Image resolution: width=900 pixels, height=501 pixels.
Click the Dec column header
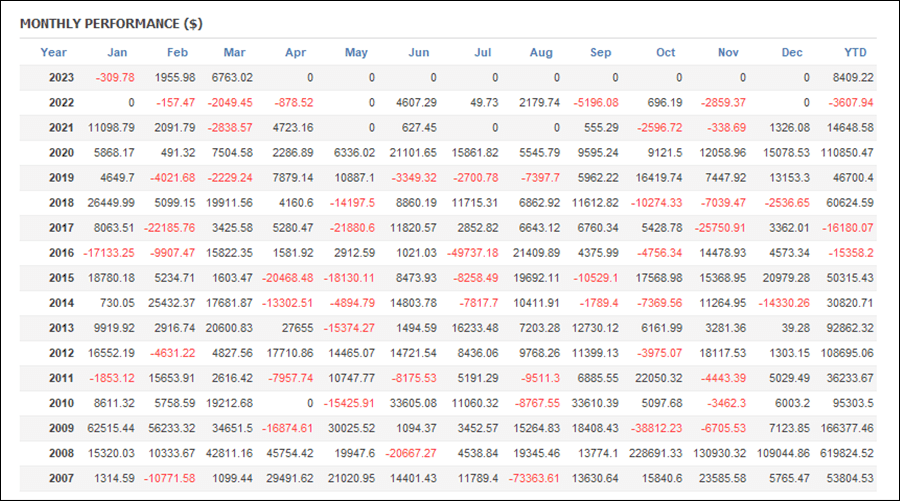click(792, 52)
